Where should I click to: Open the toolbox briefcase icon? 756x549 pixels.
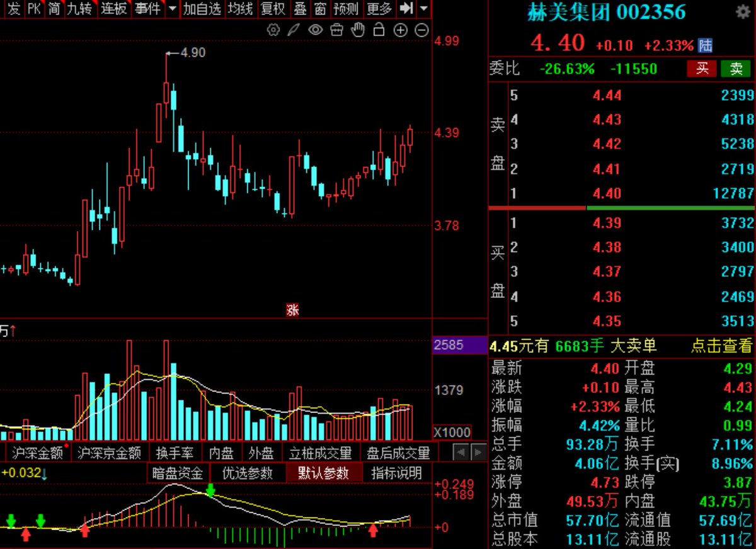pos(336,30)
